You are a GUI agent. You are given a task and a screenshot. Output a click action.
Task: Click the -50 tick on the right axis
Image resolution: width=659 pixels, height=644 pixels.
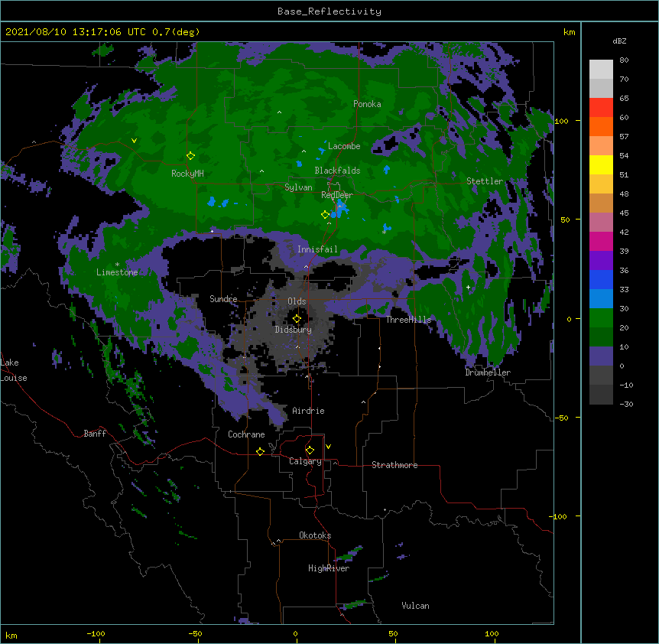(x=561, y=418)
